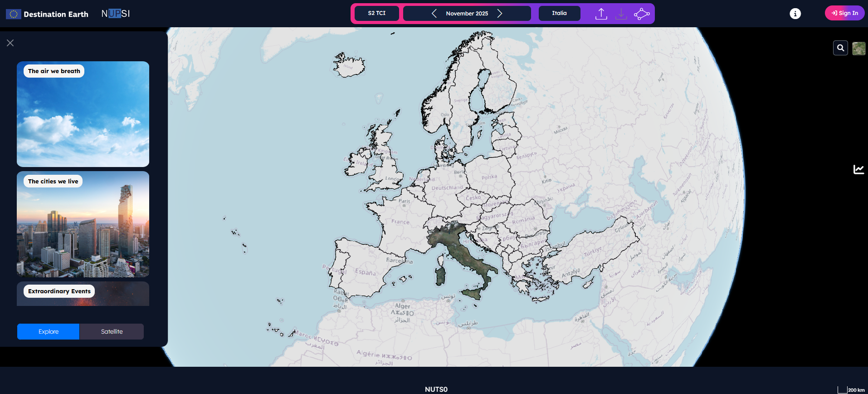Switch to the Explore tab
The width and height of the screenshot is (868, 394).
49,331
